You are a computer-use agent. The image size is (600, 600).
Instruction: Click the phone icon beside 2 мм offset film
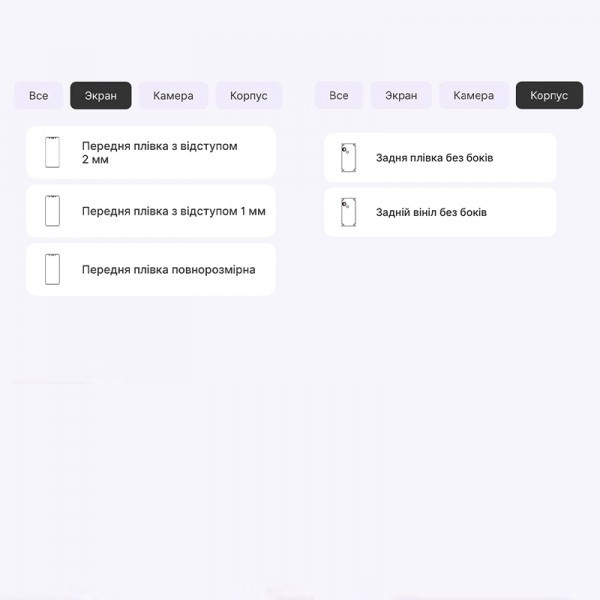coord(52,152)
